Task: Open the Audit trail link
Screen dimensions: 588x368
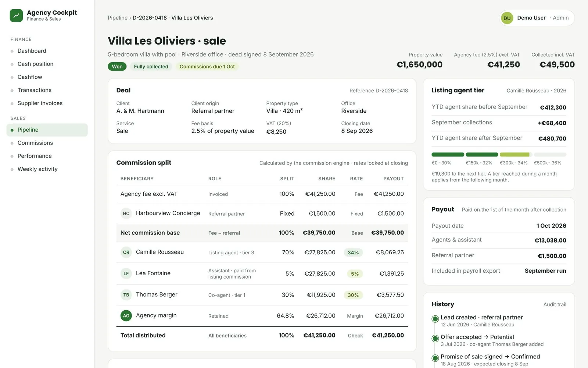Action: coord(555,304)
